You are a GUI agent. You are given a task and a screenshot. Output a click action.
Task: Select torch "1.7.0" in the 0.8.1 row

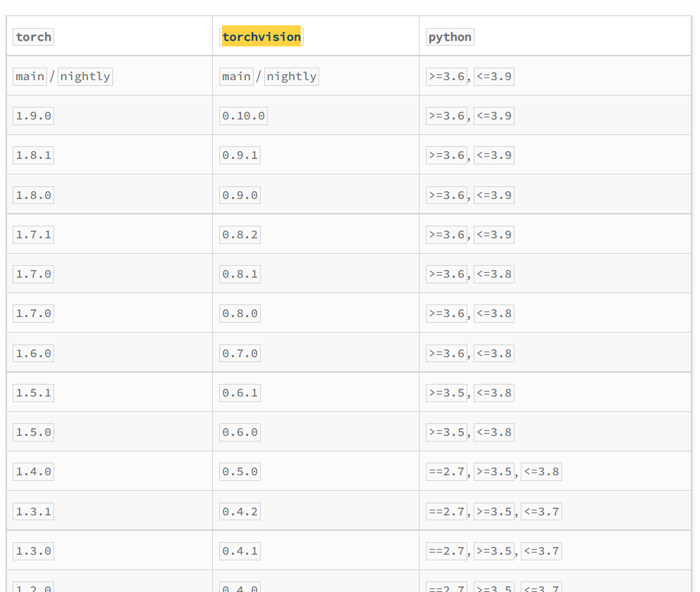tap(34, 274)
